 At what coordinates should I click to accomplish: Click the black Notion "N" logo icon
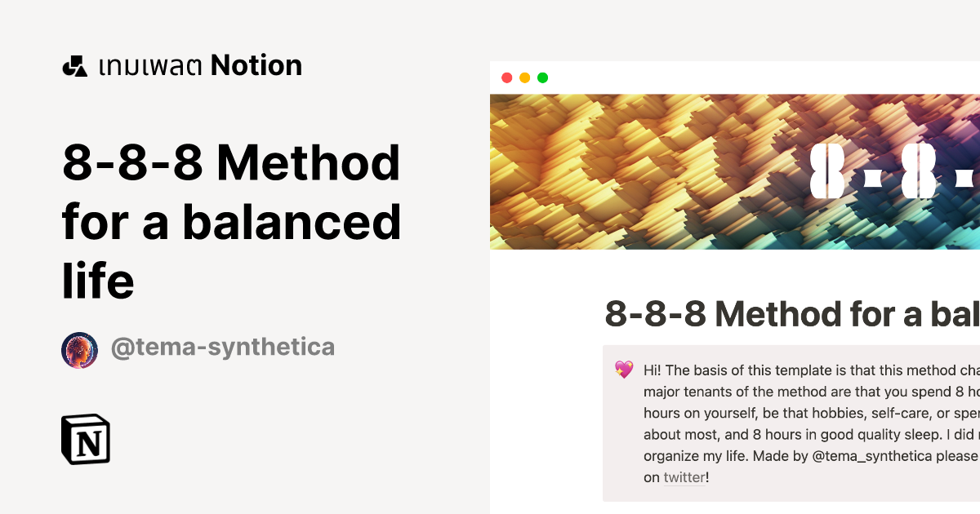pos(86,440)
